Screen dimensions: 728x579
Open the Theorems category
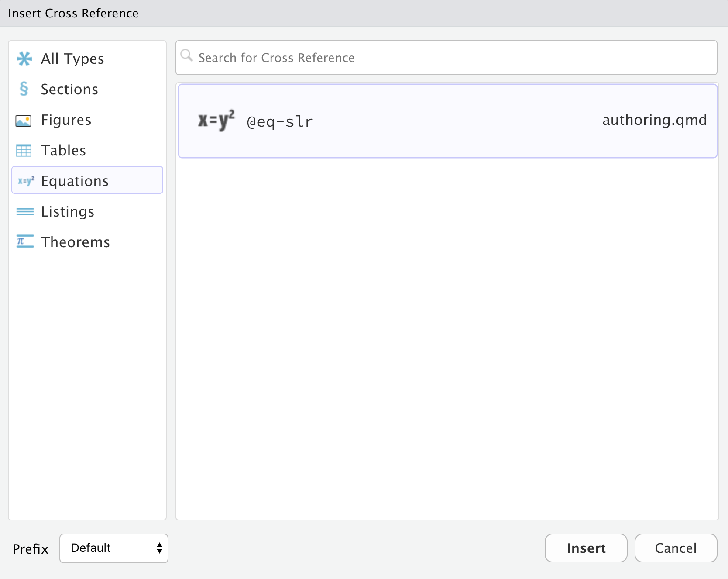point(75,241)
